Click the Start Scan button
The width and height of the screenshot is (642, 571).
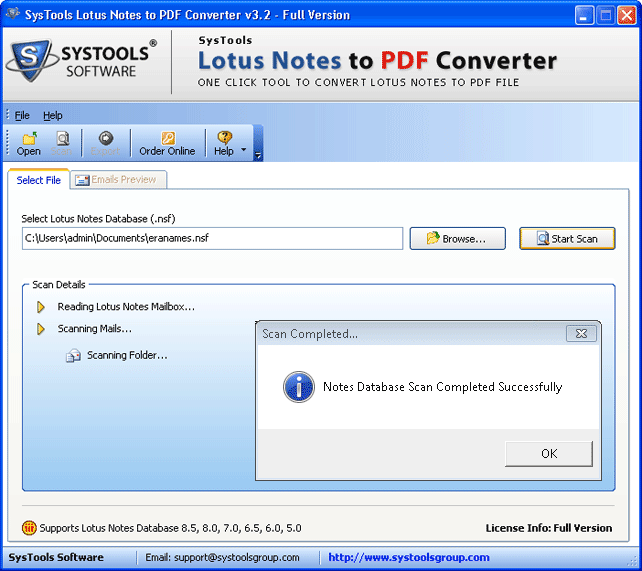(567, 238)
